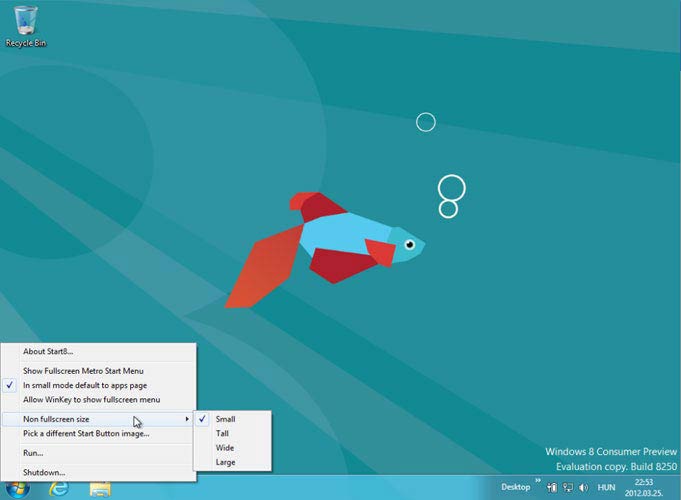
Task: Enable Allow WinKey to show fullscreen menu
Action: [x=91, y=399]
